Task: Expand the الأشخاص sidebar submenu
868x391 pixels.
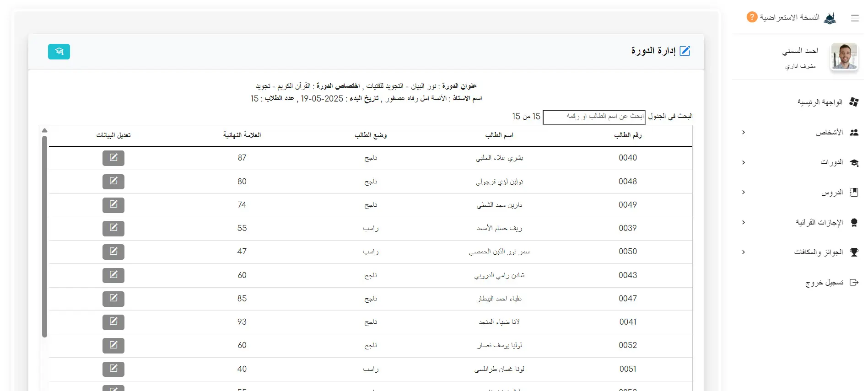Action: (x=744, y=133)
